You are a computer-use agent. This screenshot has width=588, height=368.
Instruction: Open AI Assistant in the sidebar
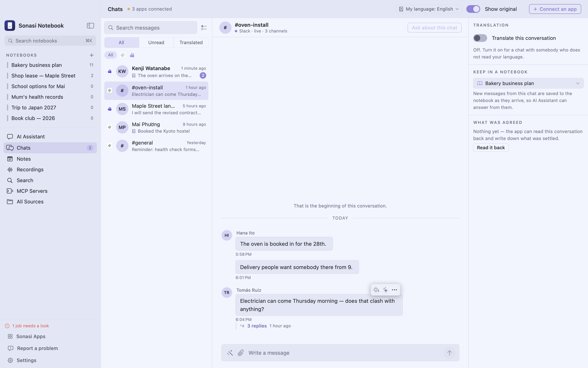50,137
